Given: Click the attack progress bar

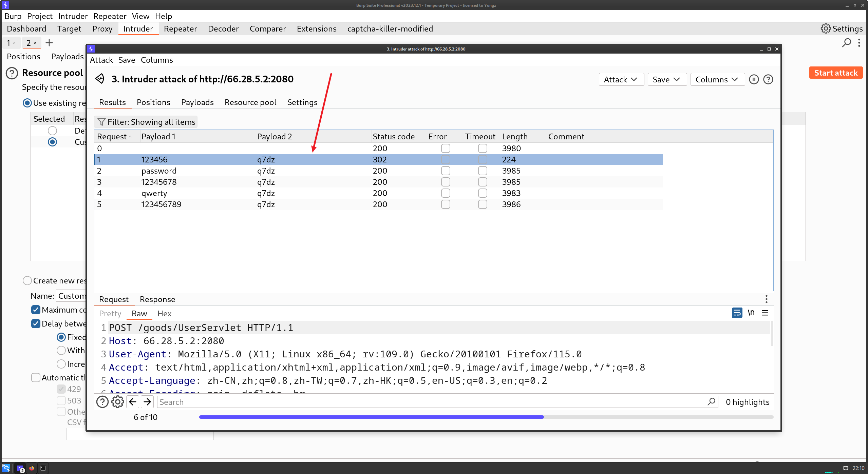Looking at the screenshot, I should (486, 417).
